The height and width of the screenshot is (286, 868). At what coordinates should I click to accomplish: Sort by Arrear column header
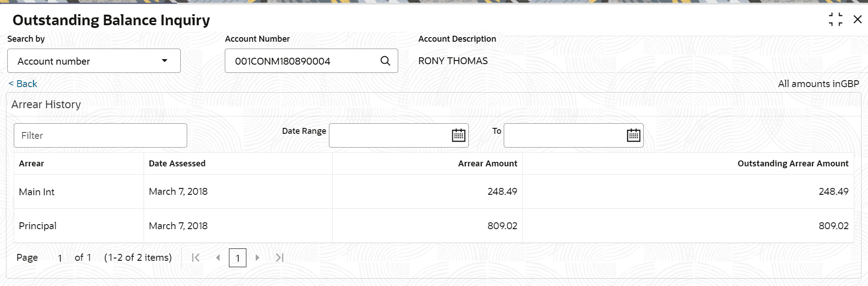[x=32, y=164]
